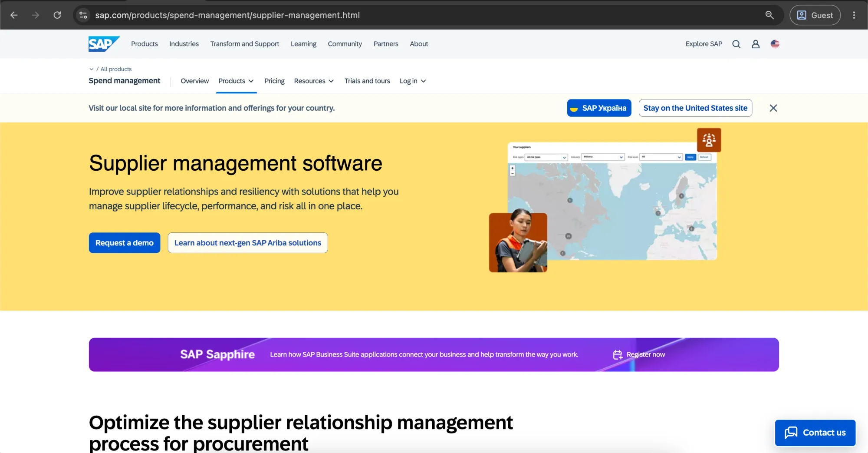Open the Partners menu
The width and height of the screenshot is (868, 453).
point(386,44)
